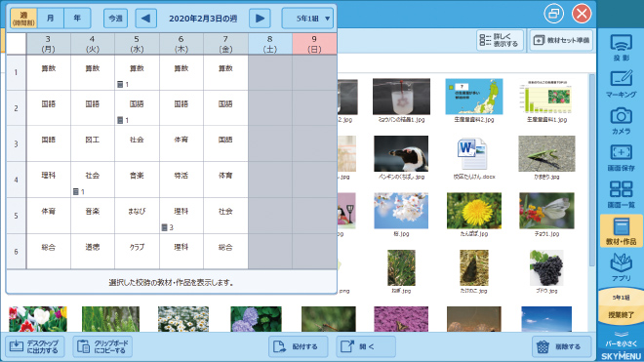Select the かまきり.jpg mantis thumbnail

pos(546,153)
